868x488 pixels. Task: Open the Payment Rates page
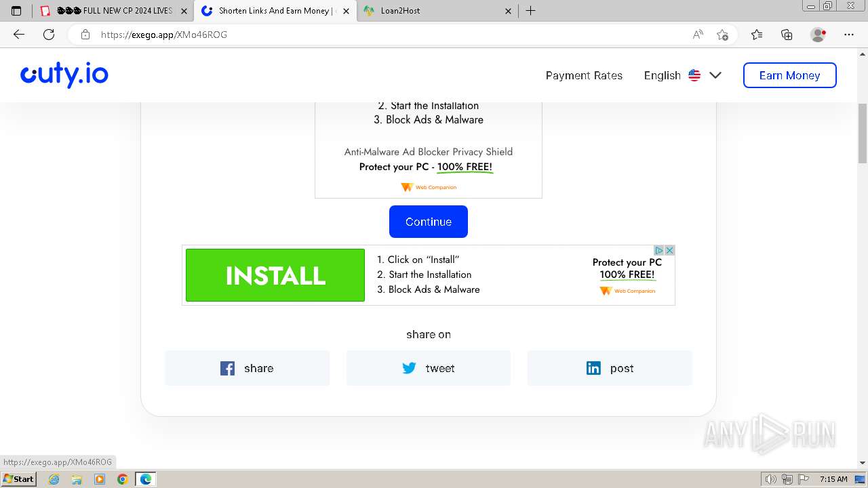(584, 75)
